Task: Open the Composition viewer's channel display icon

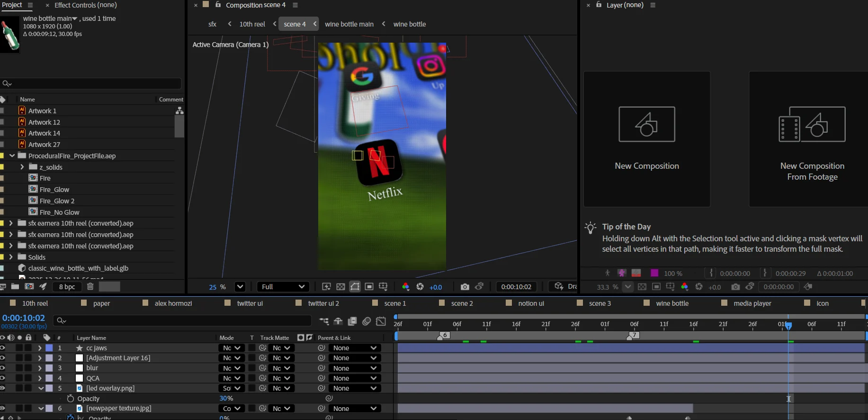Action: pyautogui.click(x=405, y=287)
